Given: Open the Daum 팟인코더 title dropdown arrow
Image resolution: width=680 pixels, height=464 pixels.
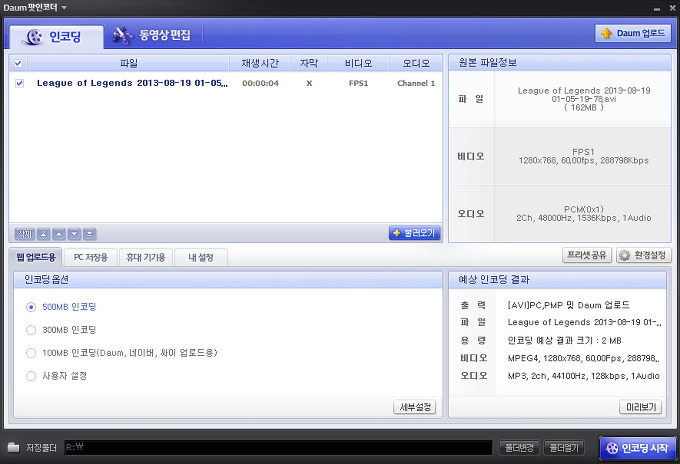Looking at the screenshot, I should [64, 8].
